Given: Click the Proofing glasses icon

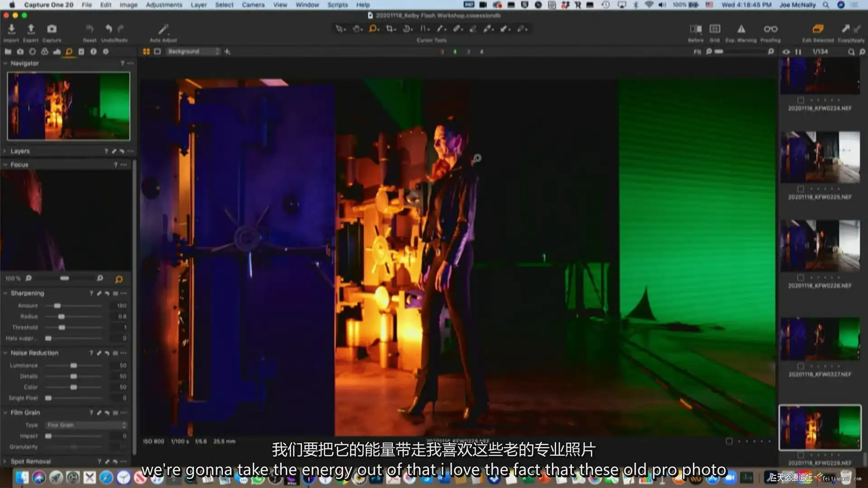Looking at the screenshot, I should pyautogui.click(x=770, y=29).
